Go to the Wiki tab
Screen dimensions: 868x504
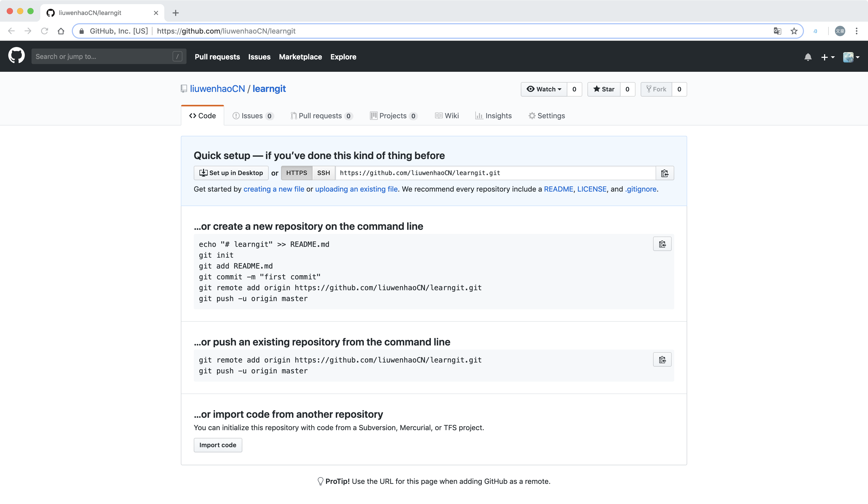click(447, 116)
